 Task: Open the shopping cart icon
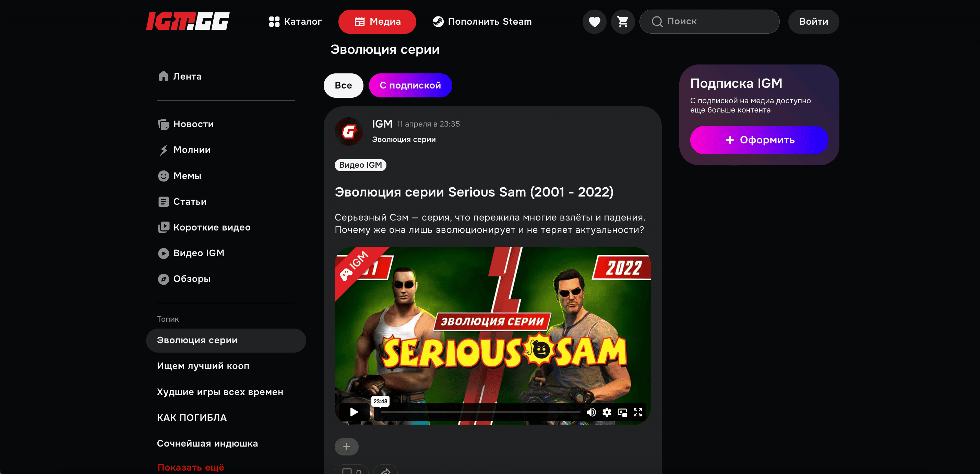622,22
